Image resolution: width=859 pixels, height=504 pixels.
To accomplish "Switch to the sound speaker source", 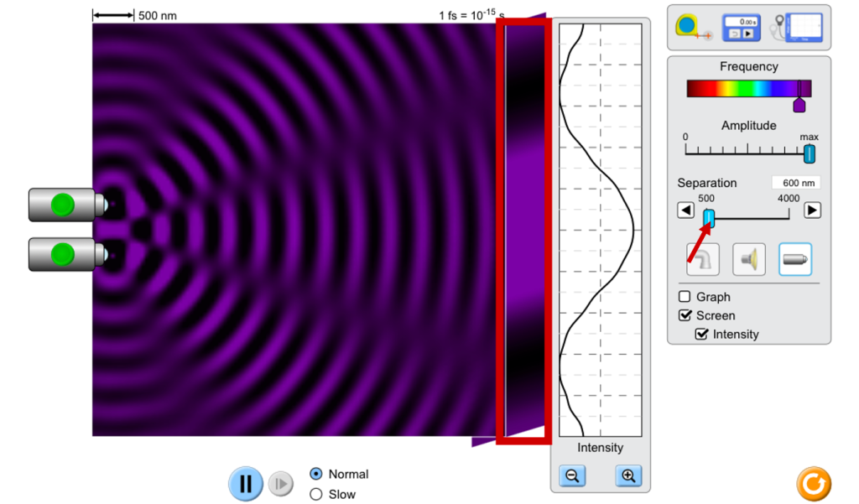I will (x=749, y=259).
